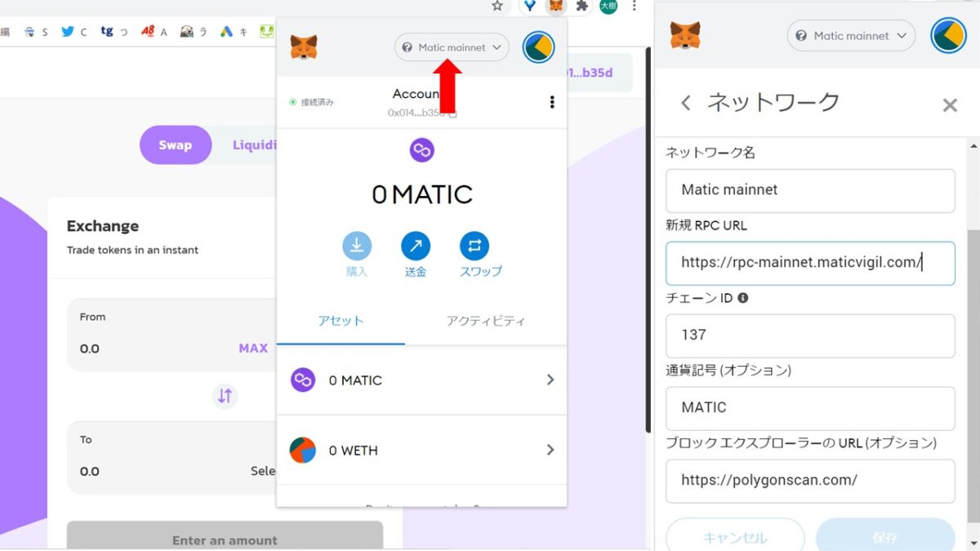Click the MATIC token icon in asset list

coord(303,380)
